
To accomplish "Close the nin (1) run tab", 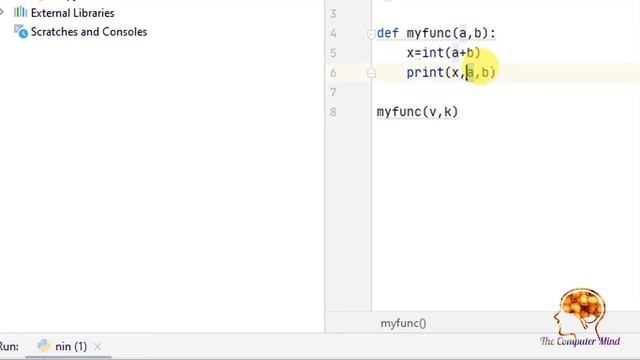I will point(98,347).
